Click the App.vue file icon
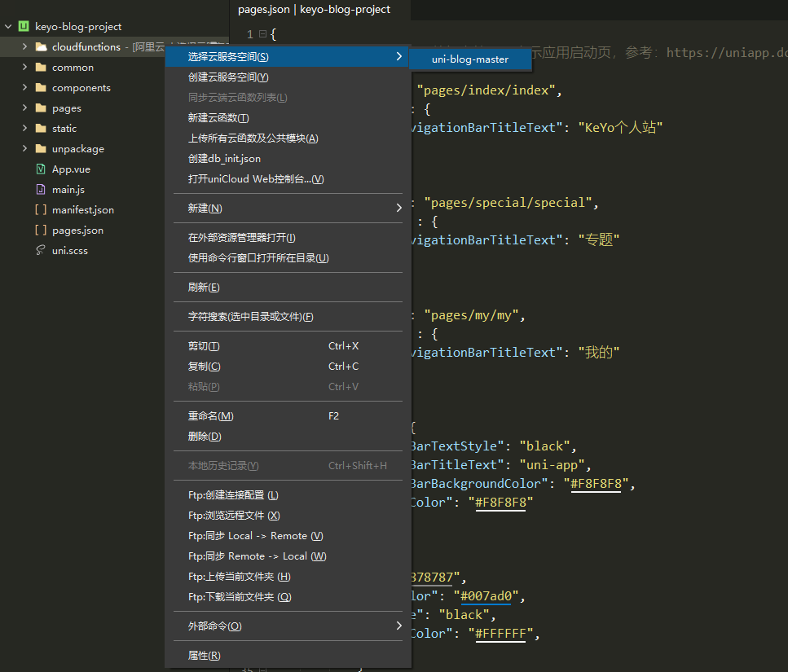Viewport: 788px width, 672px height. [x=41, y=169]
